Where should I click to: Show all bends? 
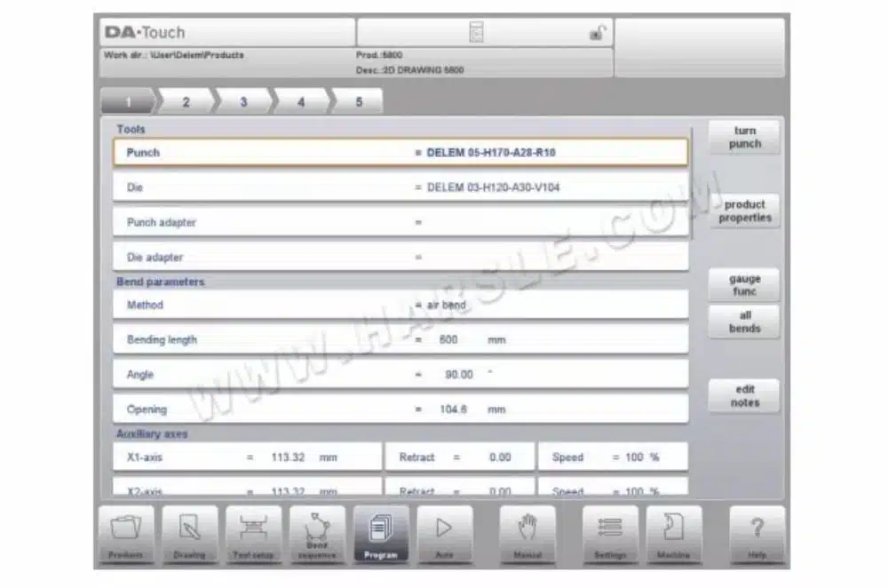pyautogui.click(x=744, y=322)
